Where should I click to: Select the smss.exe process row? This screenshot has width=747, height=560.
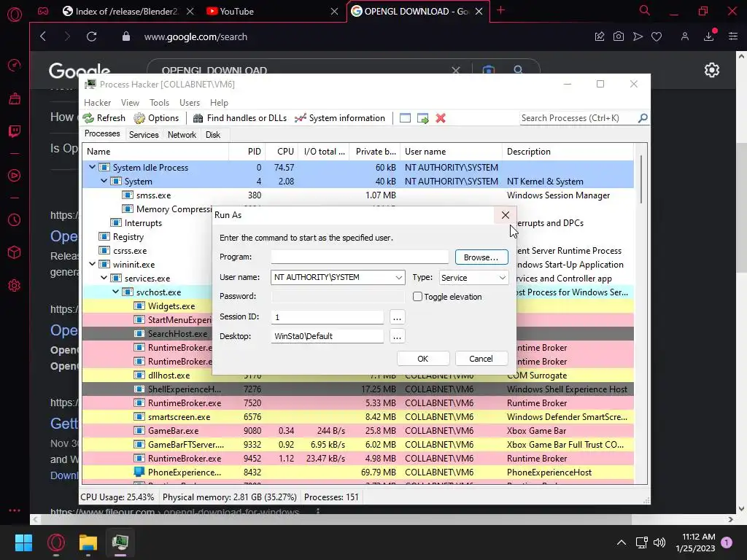357,195
